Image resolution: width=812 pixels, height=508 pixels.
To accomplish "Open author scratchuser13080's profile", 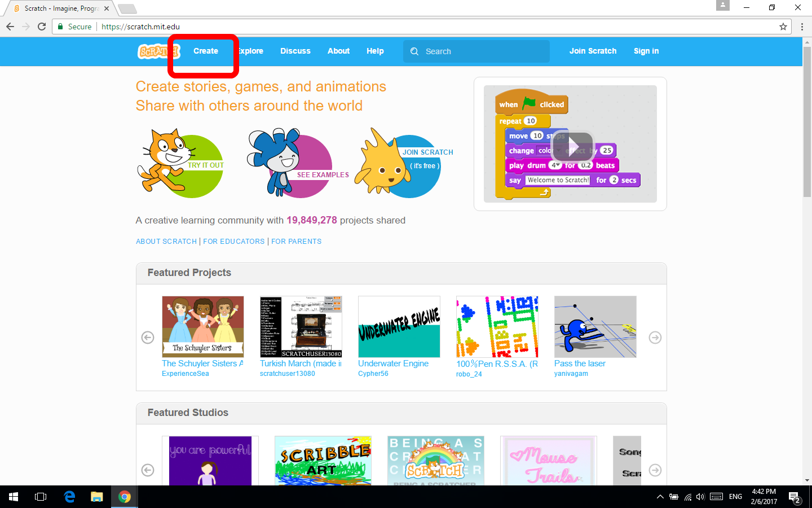I will (x=288, y=374).
